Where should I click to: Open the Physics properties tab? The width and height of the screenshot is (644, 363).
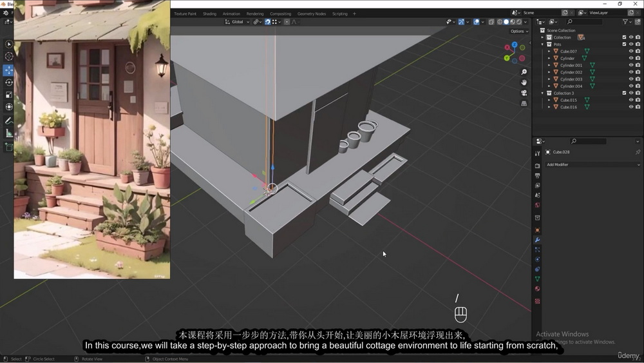pos(537,259)
